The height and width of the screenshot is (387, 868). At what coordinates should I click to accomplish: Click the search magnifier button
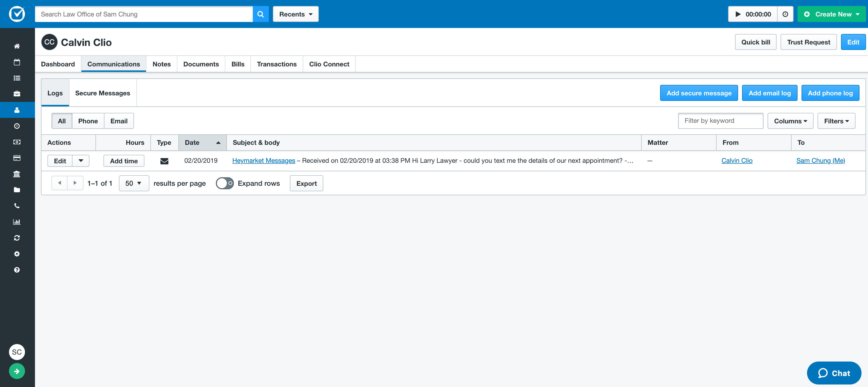point(260,14)
